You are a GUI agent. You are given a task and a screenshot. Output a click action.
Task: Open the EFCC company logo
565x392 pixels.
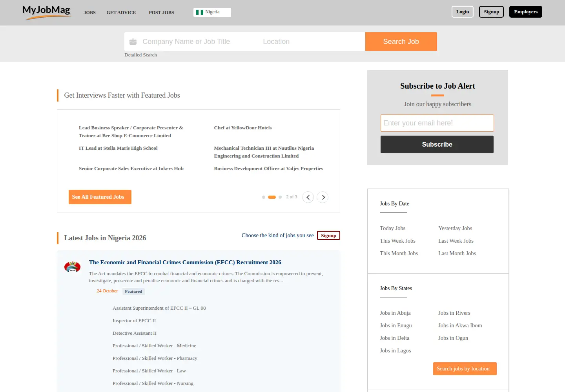coord(72,267)
